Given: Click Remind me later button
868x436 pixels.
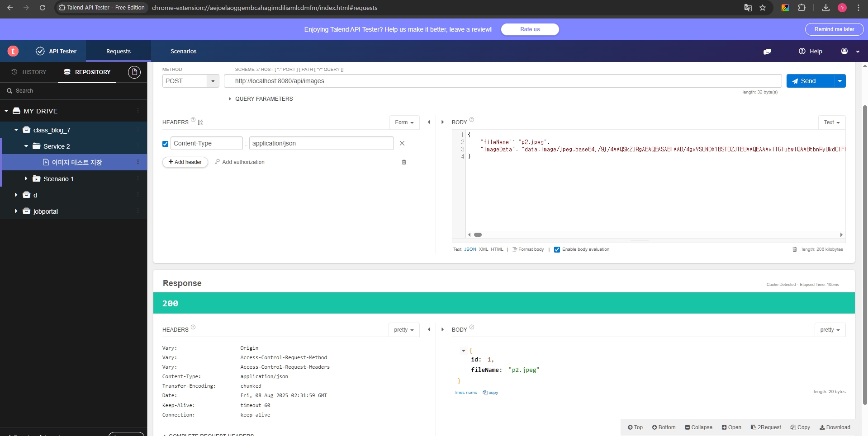Looking at the screenshot, I should 834,29.
